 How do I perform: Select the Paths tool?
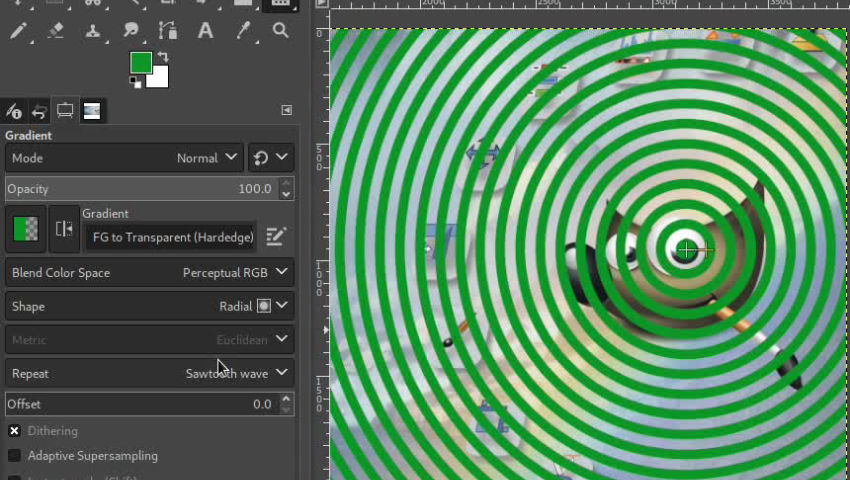pyautogui.click(x=168, y=30)
